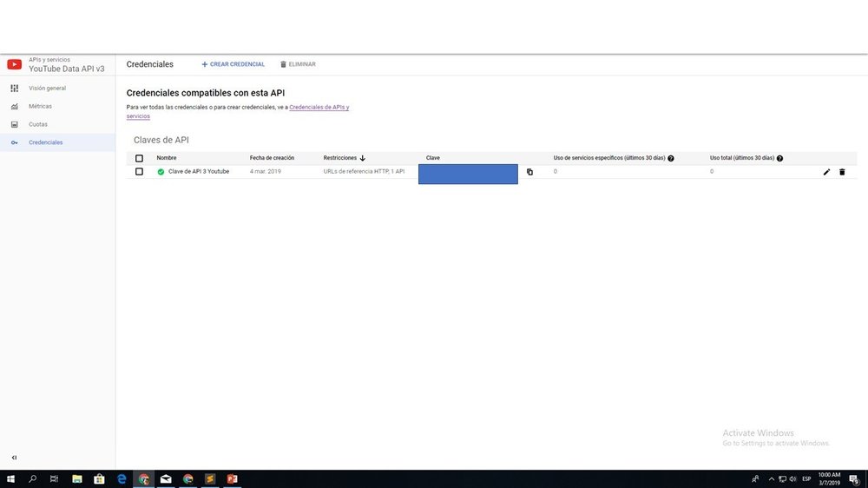The width and height of the screenshot is (868, 488).
Task: Click help icon beside Uso de servicios específicos
Action: point(671,158)
